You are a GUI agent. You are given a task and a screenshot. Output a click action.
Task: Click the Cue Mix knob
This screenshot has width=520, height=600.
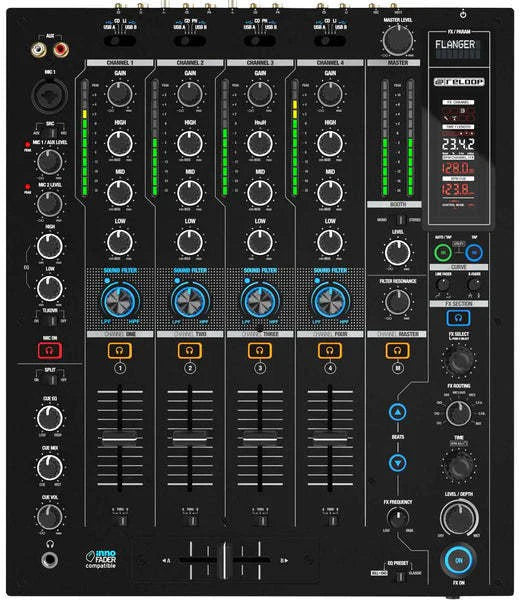[x=50, y=468]
